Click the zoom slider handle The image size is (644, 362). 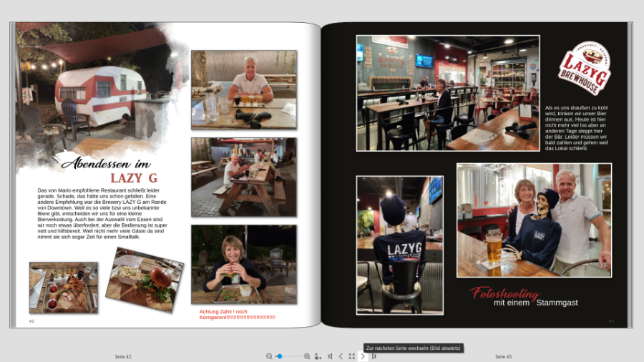click(280, 356)
